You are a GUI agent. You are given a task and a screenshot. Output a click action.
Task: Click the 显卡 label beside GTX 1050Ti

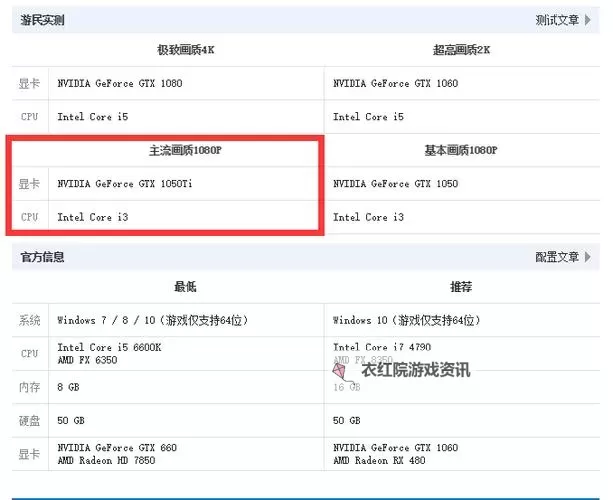[x=30, y=184]
